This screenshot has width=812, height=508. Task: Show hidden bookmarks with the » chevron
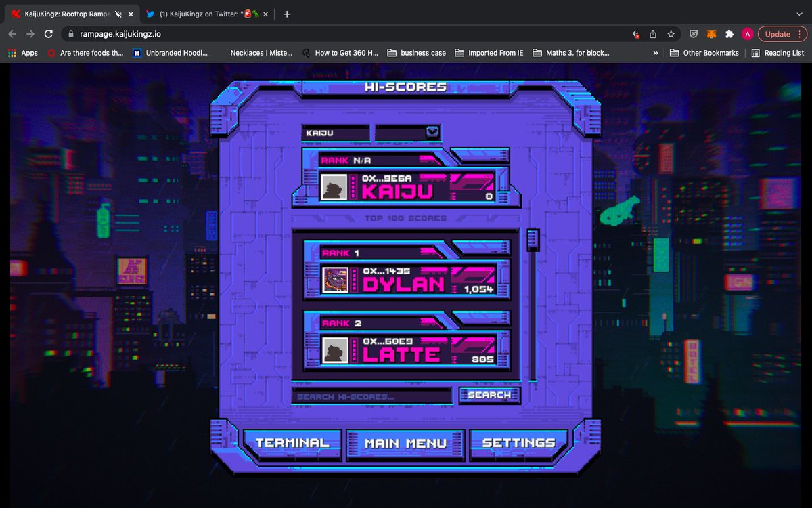[x=656, y=52]
